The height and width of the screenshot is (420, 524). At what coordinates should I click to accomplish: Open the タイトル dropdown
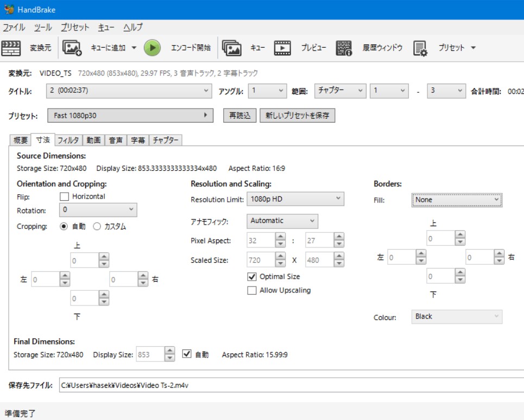pyautogui.click(x=129, y=91)
